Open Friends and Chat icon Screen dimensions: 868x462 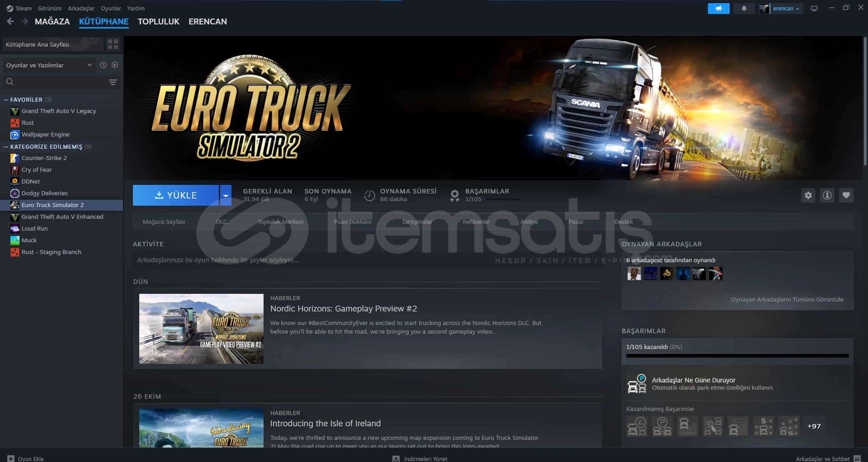(x=857, y=458)
